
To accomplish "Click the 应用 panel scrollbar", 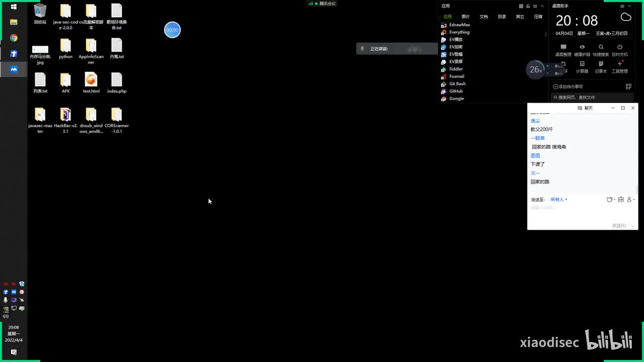I will point(546,34).
